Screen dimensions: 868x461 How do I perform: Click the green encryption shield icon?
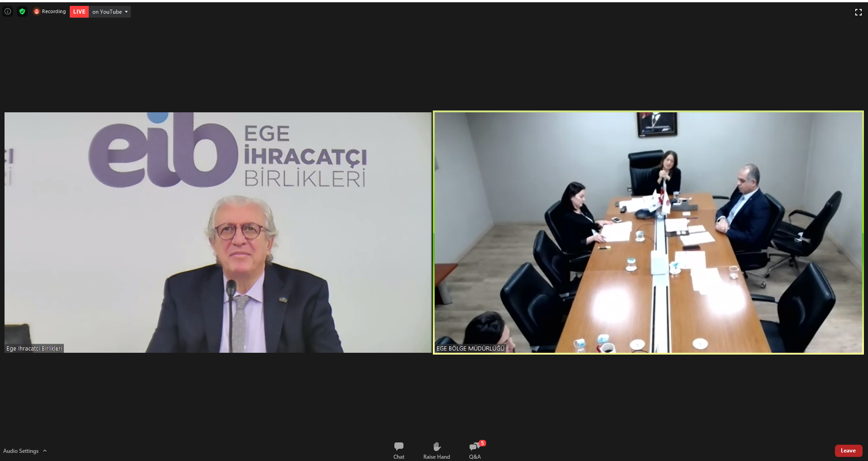point(22,11)
